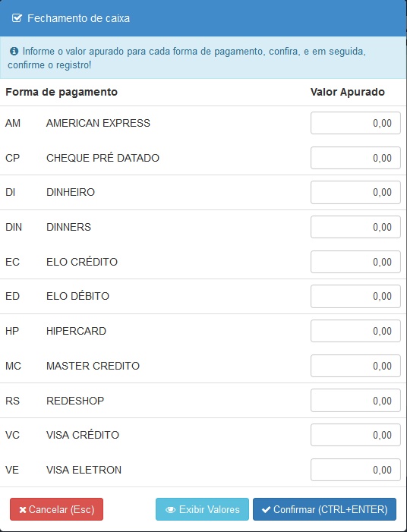This screenshot has width=407, height=532.
Task: Confirm the record with Confirmar (CTRL+ENTER)
Action: point(324,509)
